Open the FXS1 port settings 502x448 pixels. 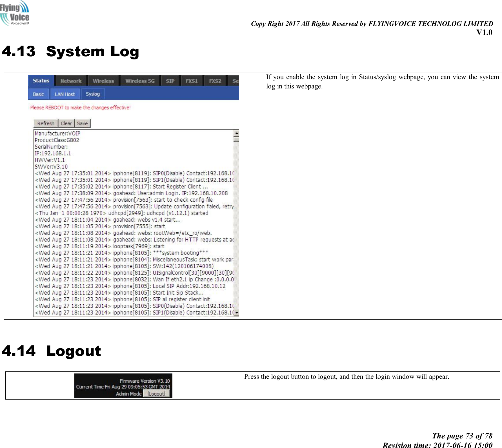(191, 81)
